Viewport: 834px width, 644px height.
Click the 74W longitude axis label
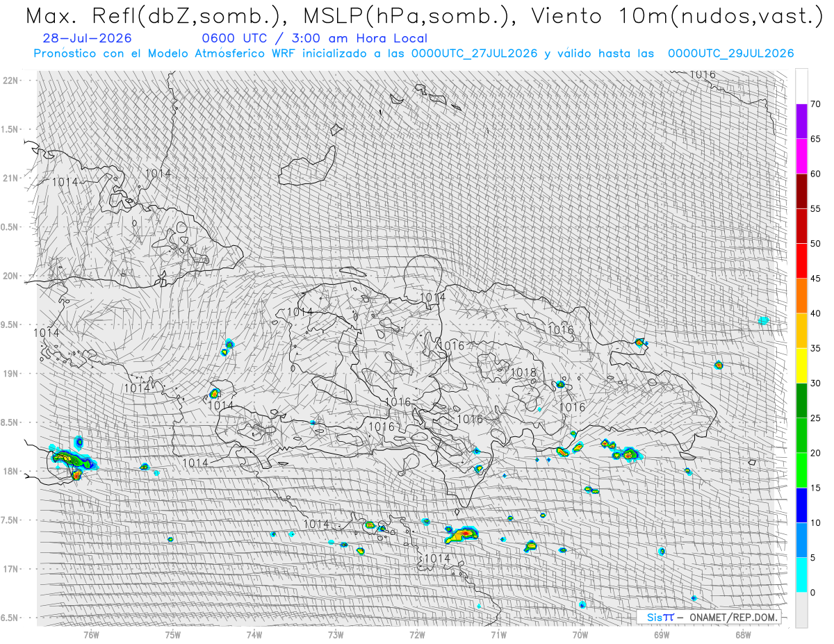pos(254,634)
